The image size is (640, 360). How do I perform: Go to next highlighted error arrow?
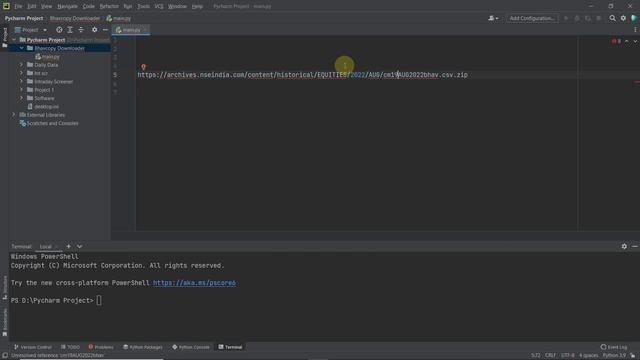click(x=635, y=41)
